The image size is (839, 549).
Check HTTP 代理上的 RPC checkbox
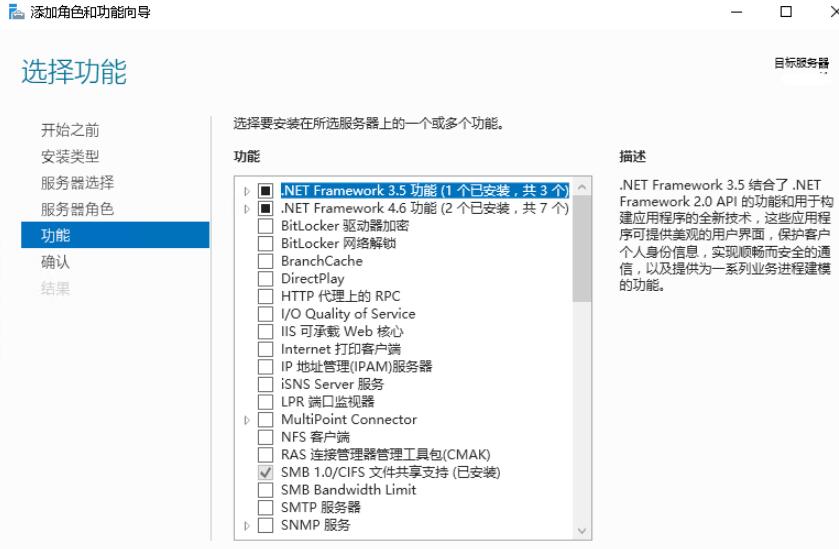(265, 297)
